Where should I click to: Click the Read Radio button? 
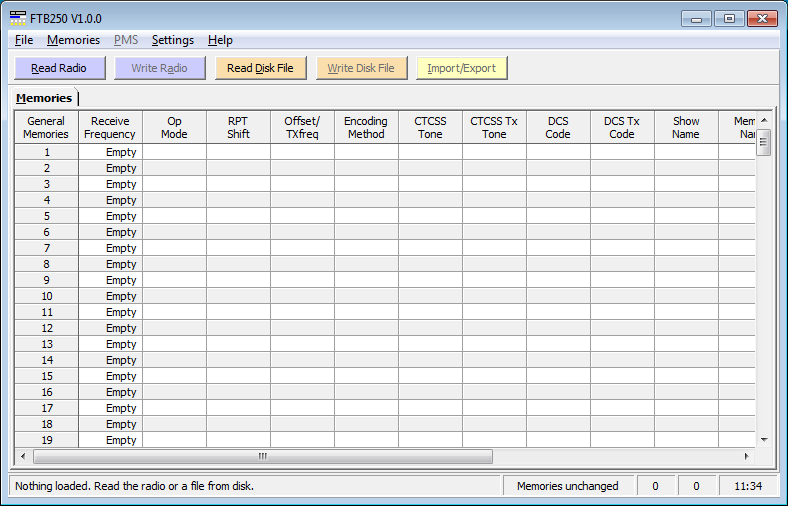pos(58,68)
